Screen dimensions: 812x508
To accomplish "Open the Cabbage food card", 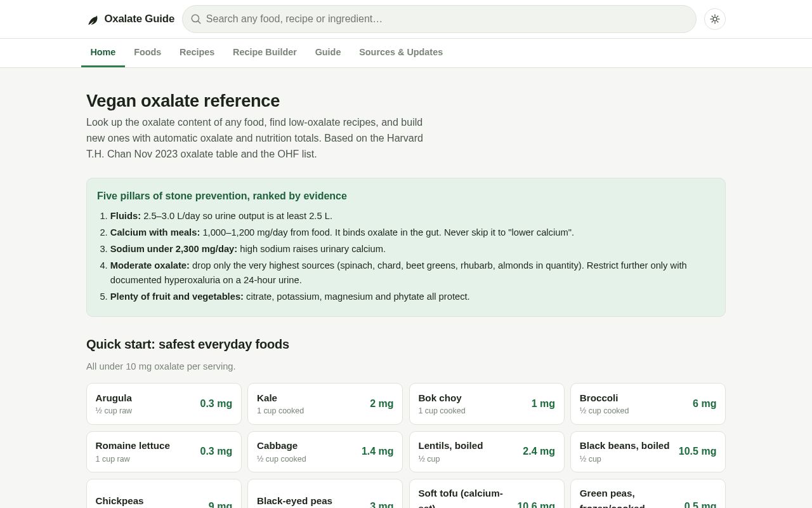I will tap(325, 451).
